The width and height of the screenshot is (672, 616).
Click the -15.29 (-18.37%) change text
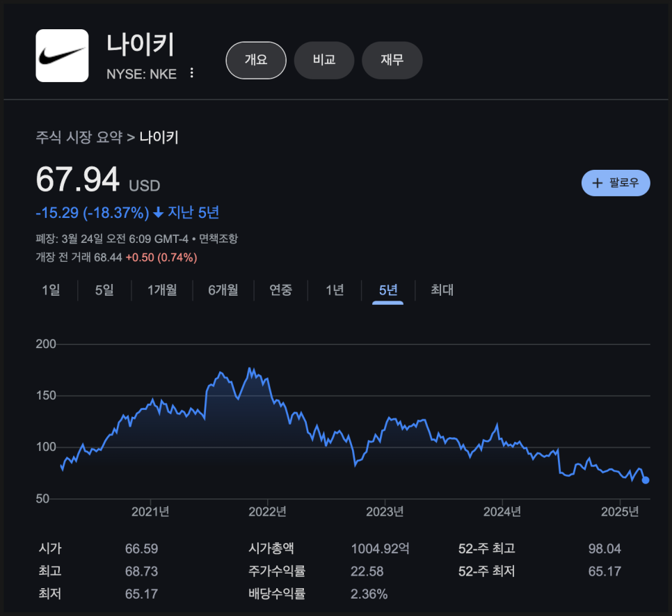coord(93,212)
